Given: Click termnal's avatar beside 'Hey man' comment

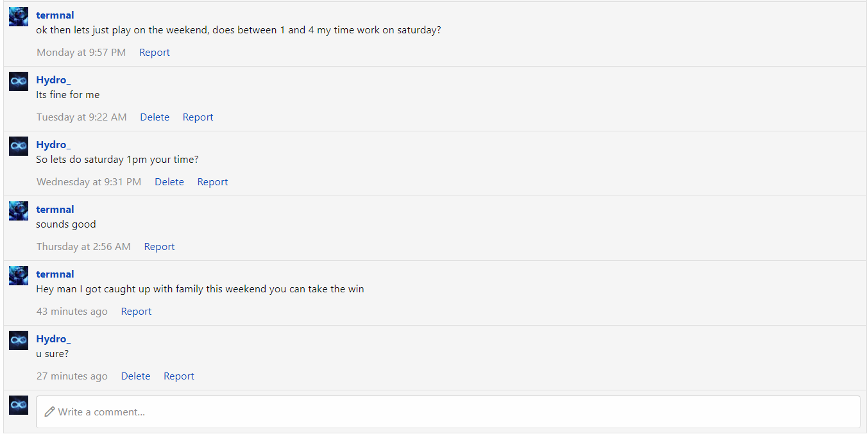Looking at the screenshot, I should (x=19, y=276).
